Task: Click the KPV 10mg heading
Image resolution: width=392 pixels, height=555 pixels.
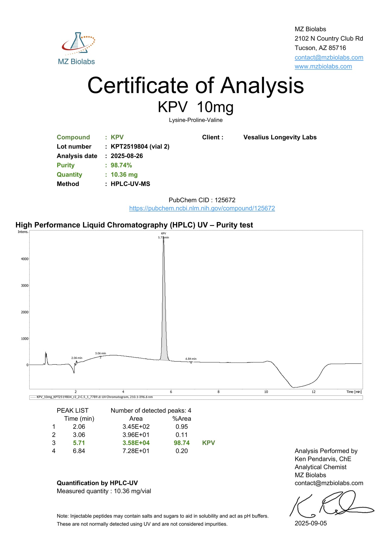Action: (x=196, y=107)
